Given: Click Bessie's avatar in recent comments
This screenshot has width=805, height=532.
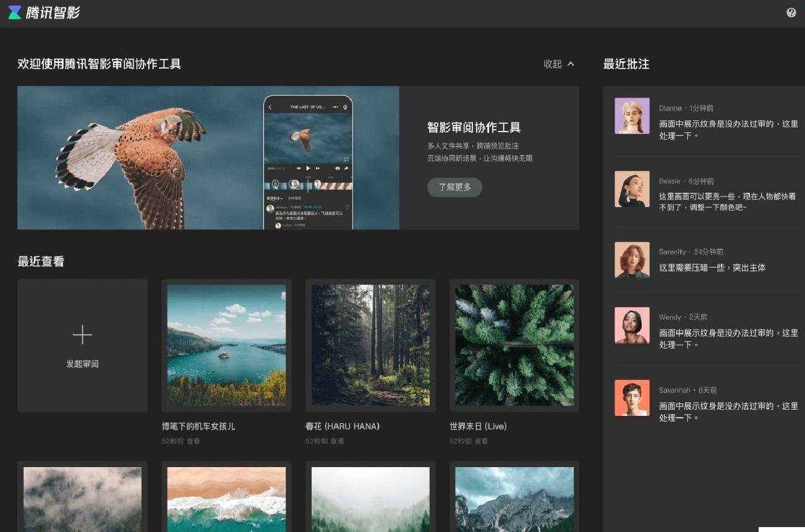Looking at the screenshot, I should pos(632,189).
